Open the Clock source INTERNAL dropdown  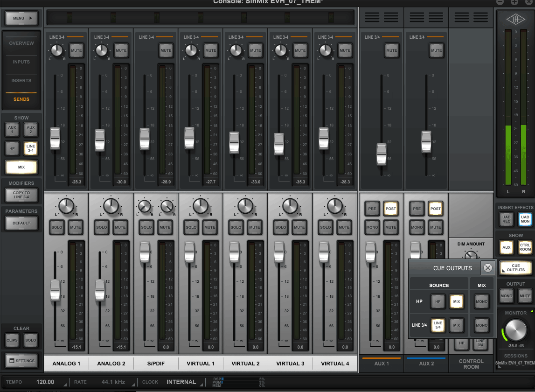[x=181, y=382]
